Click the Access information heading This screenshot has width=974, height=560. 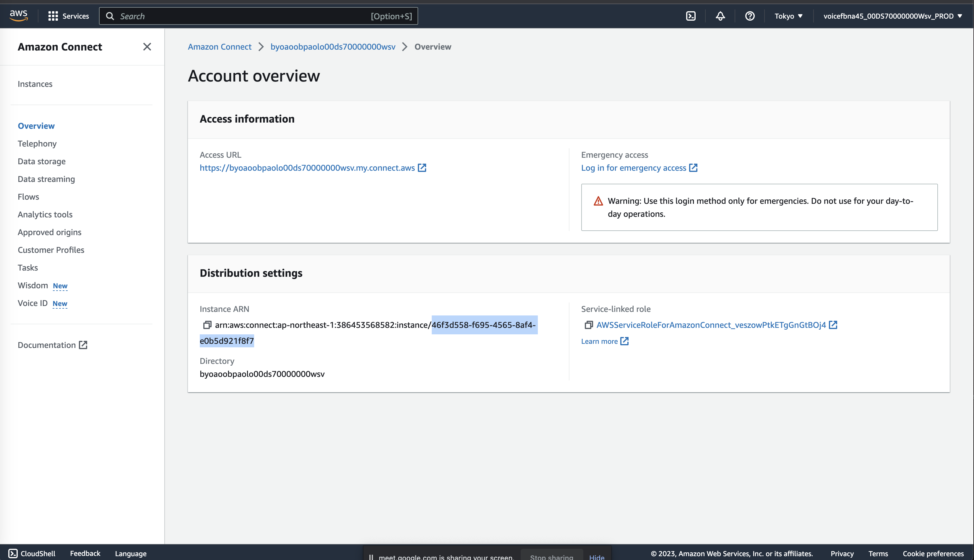247,119
